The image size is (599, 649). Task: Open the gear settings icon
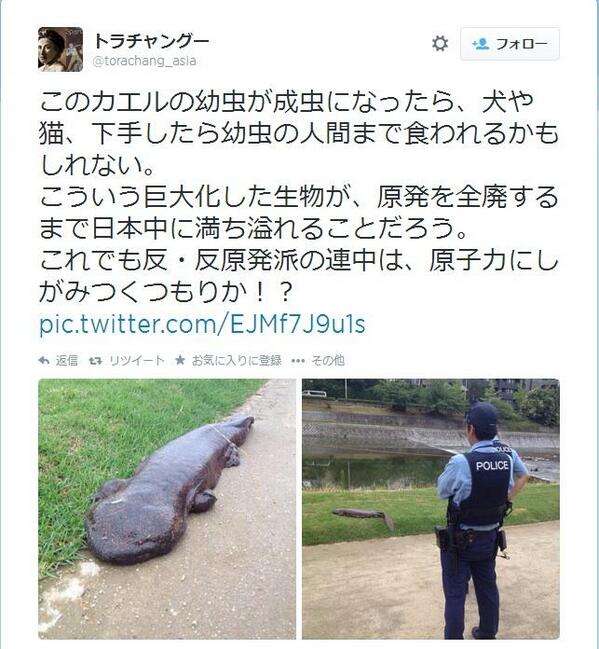440,43
